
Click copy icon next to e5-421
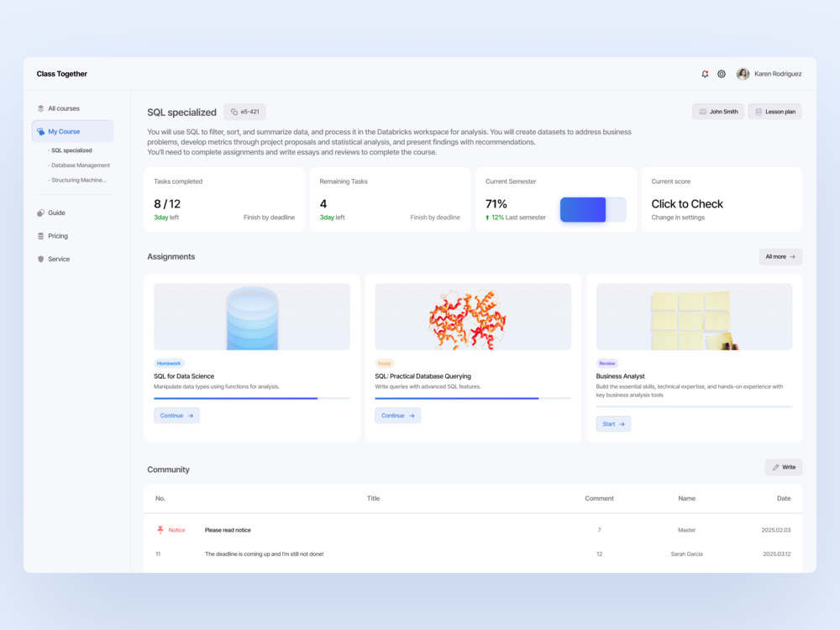(234, 112)
